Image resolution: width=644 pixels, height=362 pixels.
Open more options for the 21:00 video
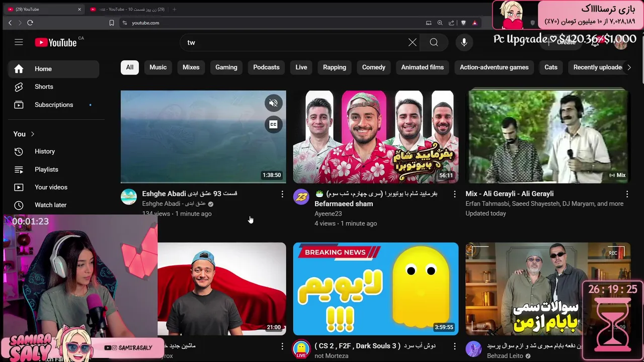[x=282, y=346]
